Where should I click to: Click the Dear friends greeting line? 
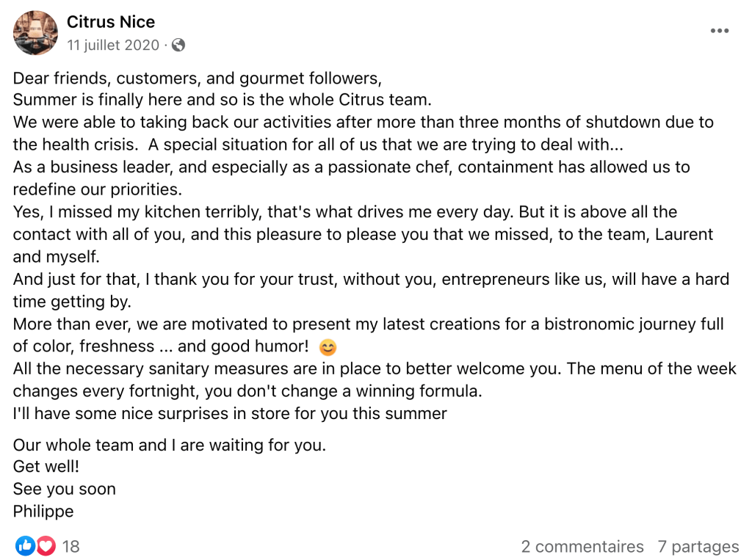pos(197,78)
